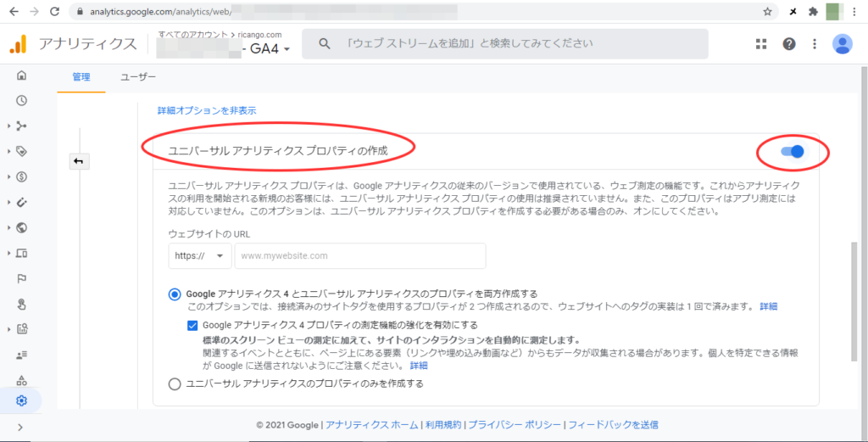This screenshot has height=442, width=868.
Task: Open the Demographics globe icon in sidebar
Action: [21, 227]
